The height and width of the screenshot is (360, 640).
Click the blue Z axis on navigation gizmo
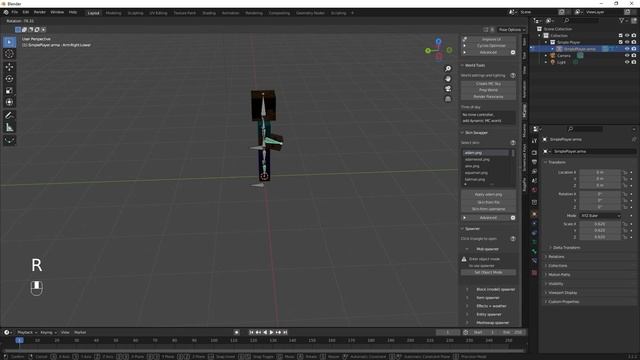(x=438, y=41)
